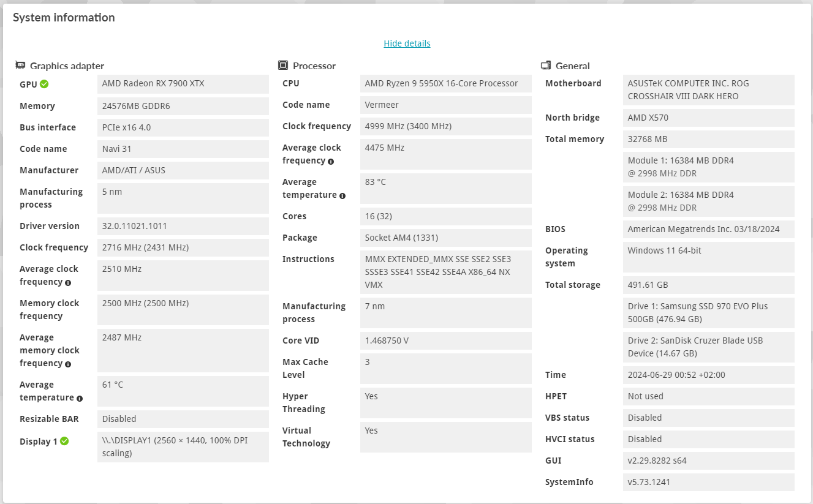The height and width of the screenshot is (504, 813).
Task: Click the ROG CROSSHAIR VIII DARK HERO value
Action: tap(709, 90)
